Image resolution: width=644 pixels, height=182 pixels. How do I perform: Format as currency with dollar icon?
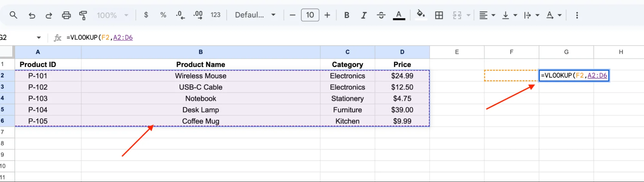point(146,15)
